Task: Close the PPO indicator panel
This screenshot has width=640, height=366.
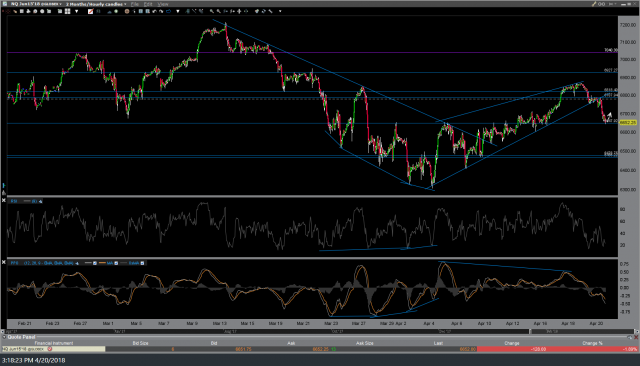Action: [x=4, y=262]
